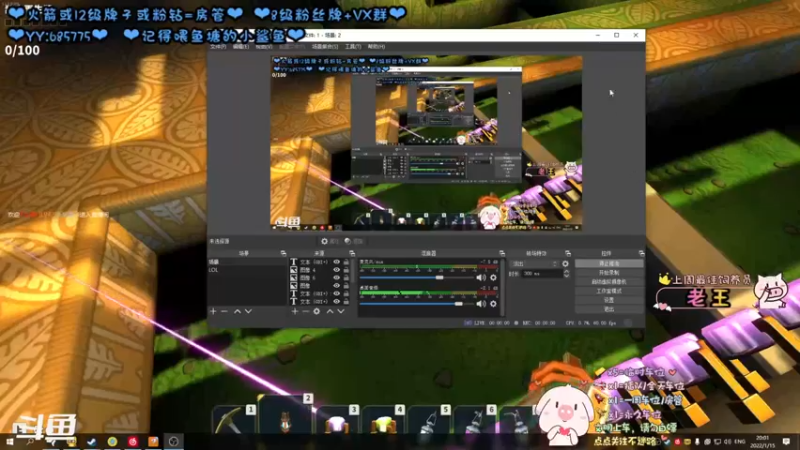Click the 启动虚拟摄像机 button
The image size is (800, 450).
point(609,282)
